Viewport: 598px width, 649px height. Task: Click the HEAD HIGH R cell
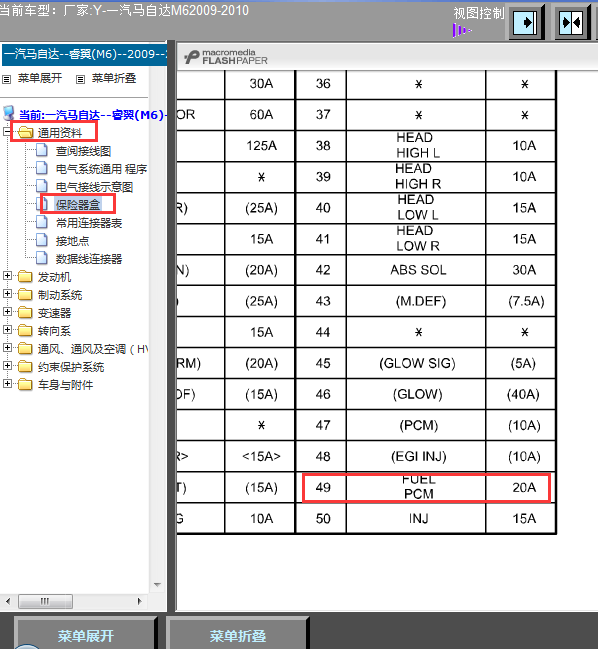[416, 177]
